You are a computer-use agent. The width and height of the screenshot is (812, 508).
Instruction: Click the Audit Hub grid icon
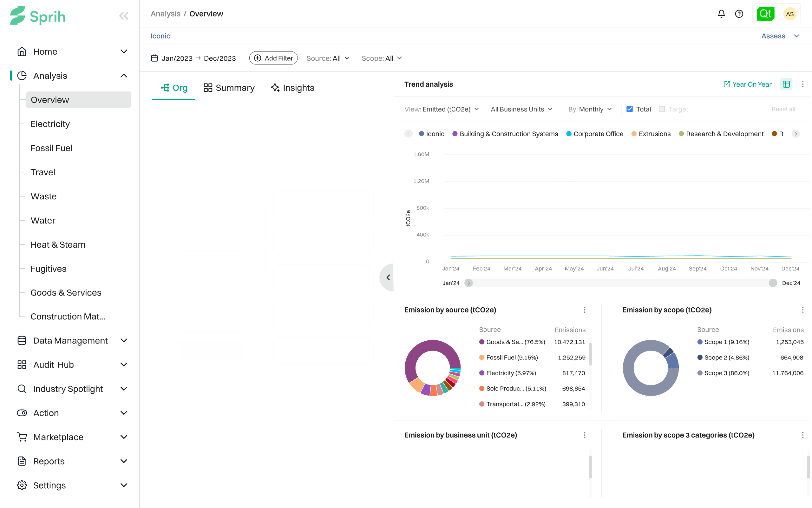(22, 364)
